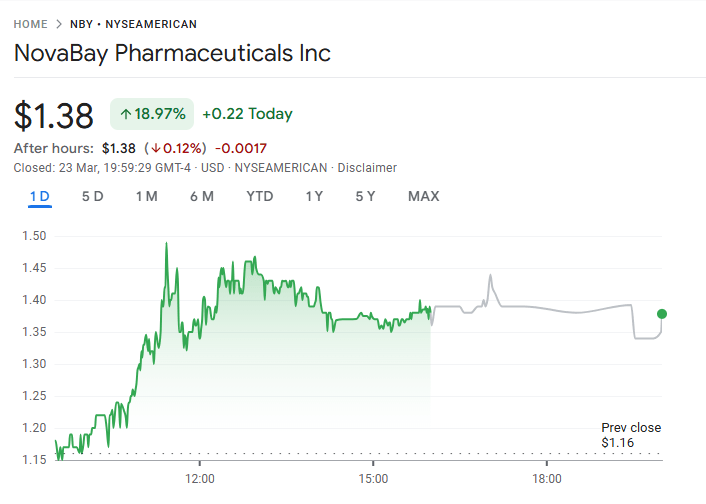Select the MAX range tab
Viewport: 706px width, 504px height.
[x=424, y=196]
